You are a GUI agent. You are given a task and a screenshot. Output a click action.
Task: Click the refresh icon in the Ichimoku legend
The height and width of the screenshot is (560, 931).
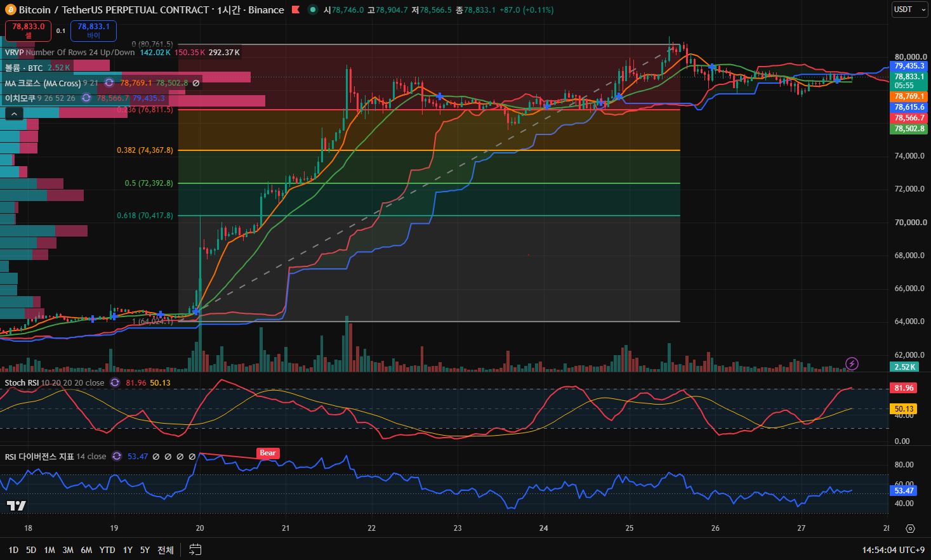[86, 98]
